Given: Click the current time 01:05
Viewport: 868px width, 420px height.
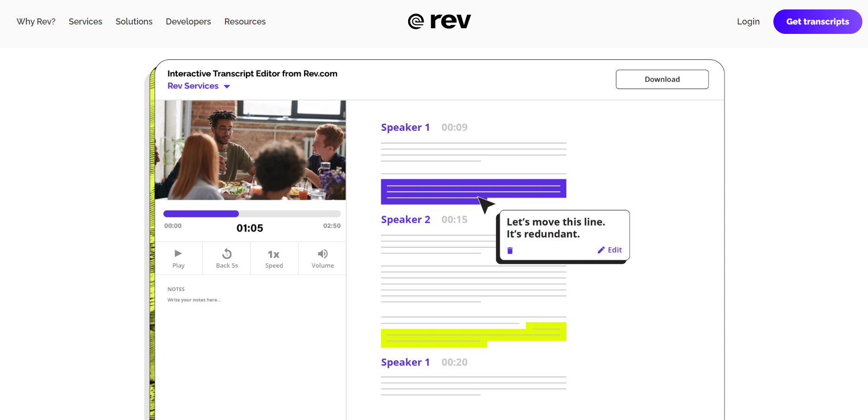Looking at the screenshot, I should pos(250,228).
